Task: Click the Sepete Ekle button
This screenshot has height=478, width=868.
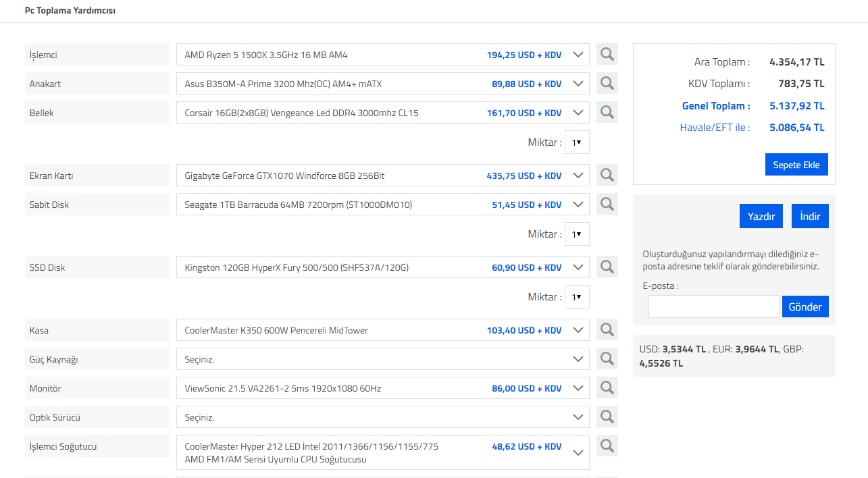Action: [796, 165]
